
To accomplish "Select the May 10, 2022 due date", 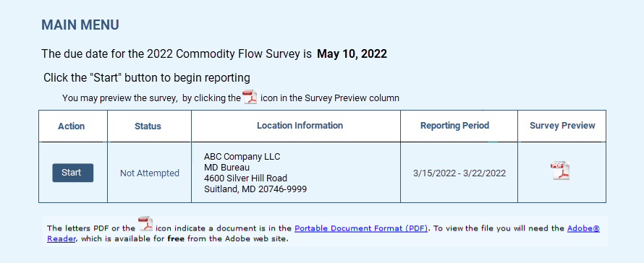I will click(352, 53).
